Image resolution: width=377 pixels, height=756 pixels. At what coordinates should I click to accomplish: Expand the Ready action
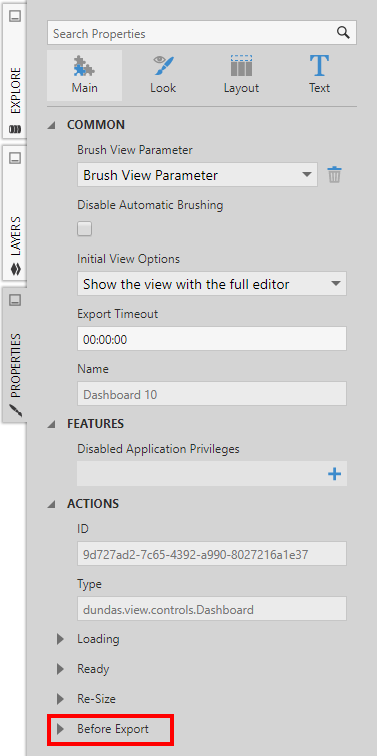60,669
